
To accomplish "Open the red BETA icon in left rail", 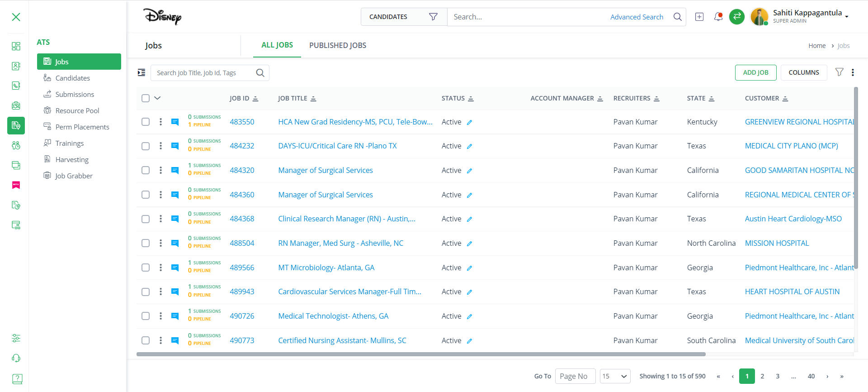I will pyautogui.click(x=16, y=185).
